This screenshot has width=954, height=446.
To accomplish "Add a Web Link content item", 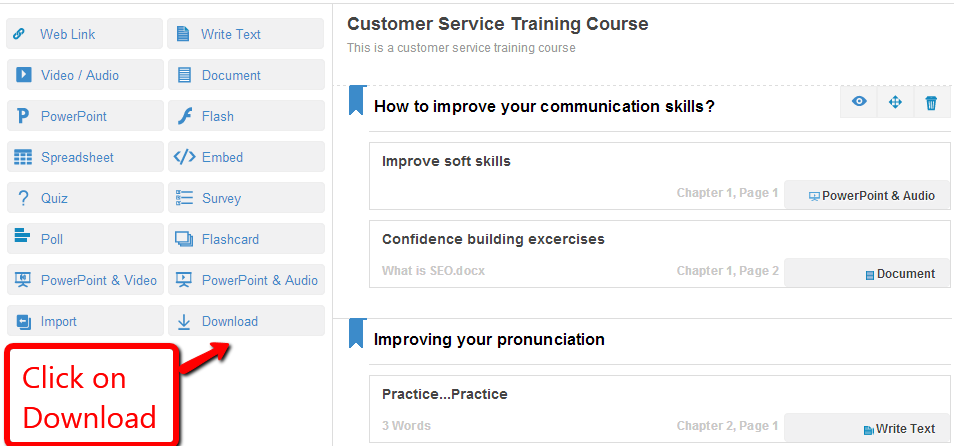I will click(x=84, y=34).
